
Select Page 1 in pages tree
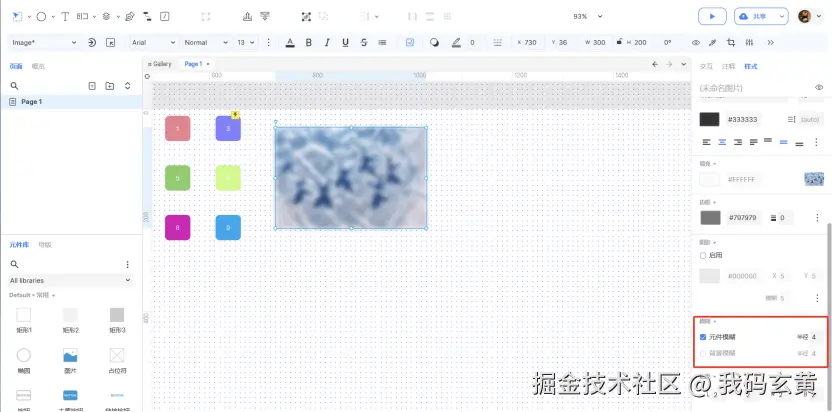tap(71, 102)
